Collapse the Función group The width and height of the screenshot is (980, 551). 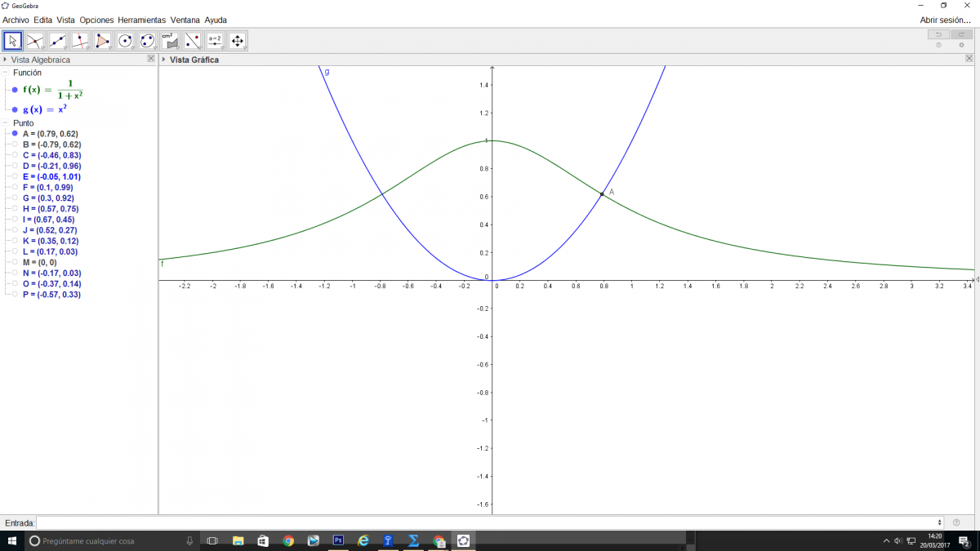click(x=7, y=73)
